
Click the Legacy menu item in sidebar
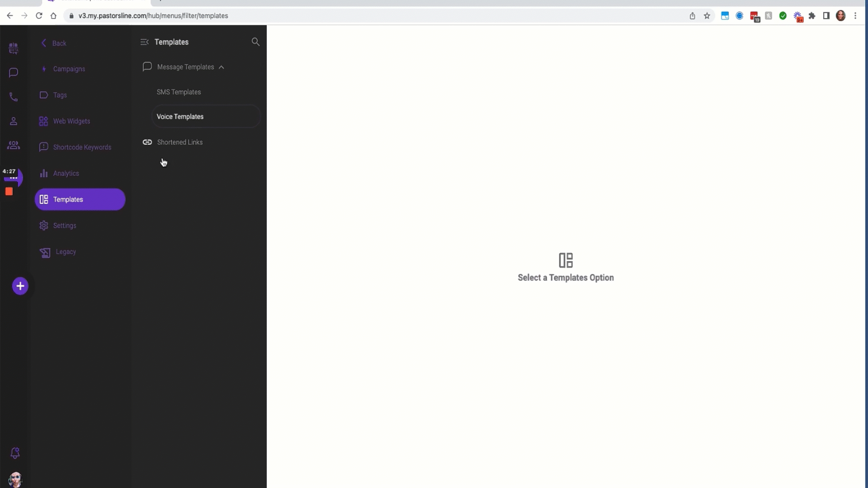tap(66, 252)
